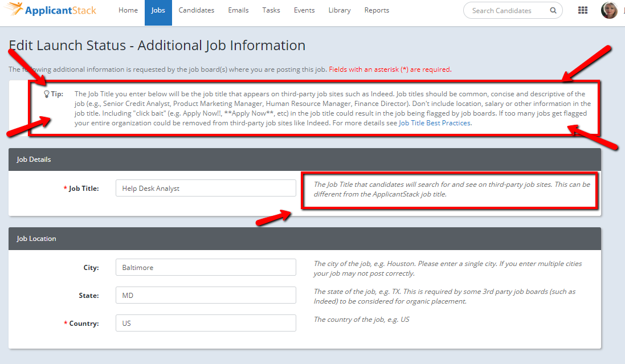Open the user profile avatar

(609, 10)
